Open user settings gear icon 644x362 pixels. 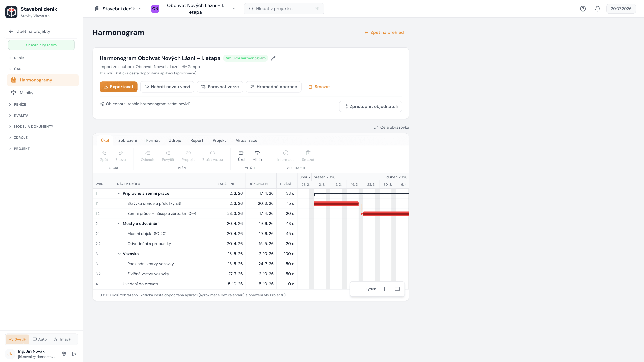(x=64, y=354)
